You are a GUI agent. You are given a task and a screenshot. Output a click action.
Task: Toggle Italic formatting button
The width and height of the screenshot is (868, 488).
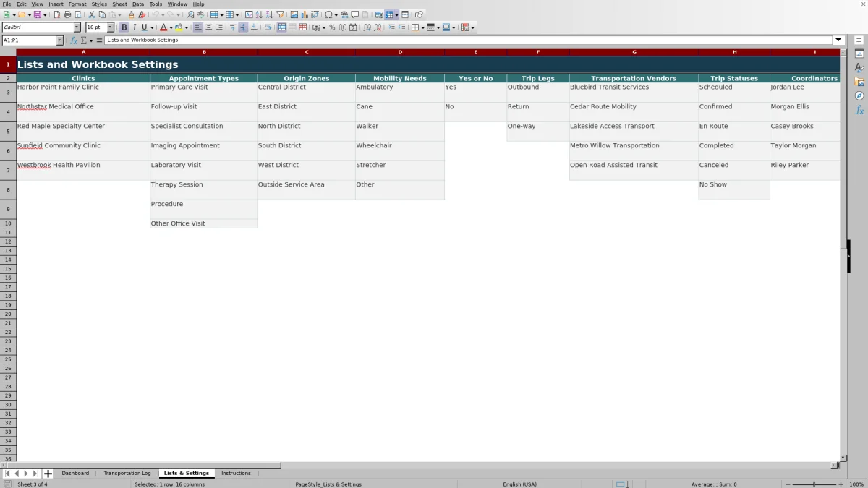pyautogui.click(x=134, y=27)
